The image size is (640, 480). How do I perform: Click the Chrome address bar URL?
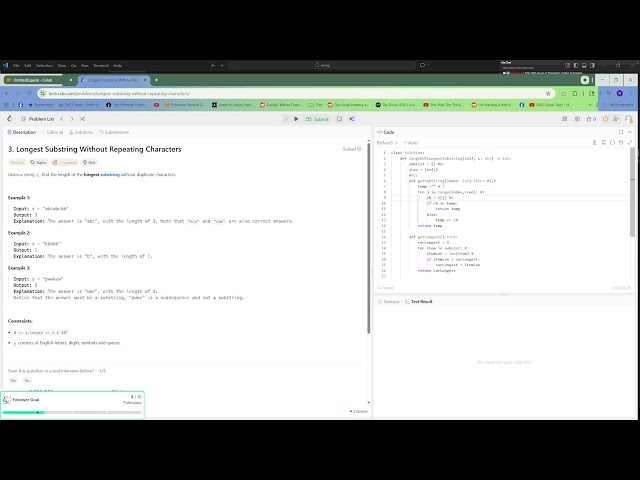[119, 94]
